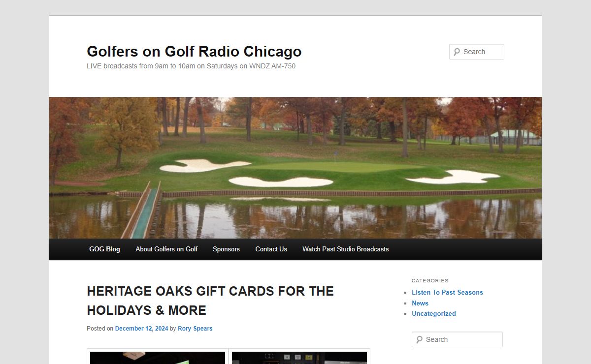This screenshot has width=591, height=364.
Task: Click the magnifier icon in header search
Action: pos(457,52)
